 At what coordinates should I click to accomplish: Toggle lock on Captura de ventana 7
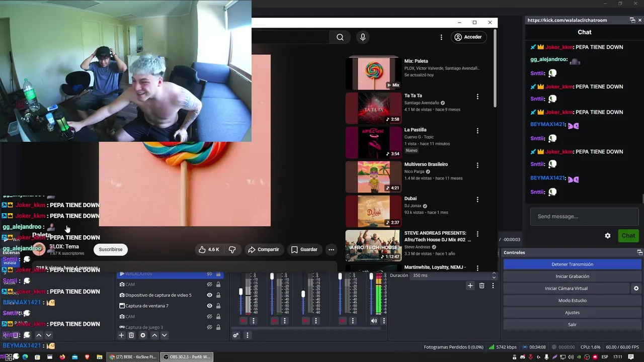[218, 306]
